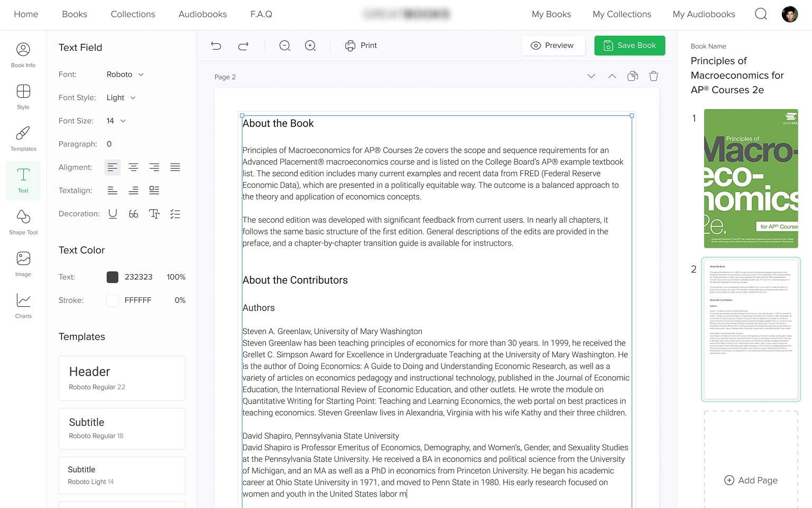The height and width of the screenshot is (508, 812).
Task: Click the Save Book button
Action: coord(630,46)
